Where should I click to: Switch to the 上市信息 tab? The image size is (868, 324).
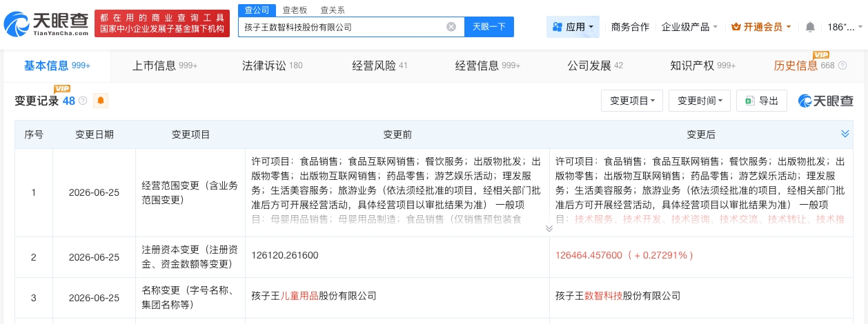tap(165, 65)
